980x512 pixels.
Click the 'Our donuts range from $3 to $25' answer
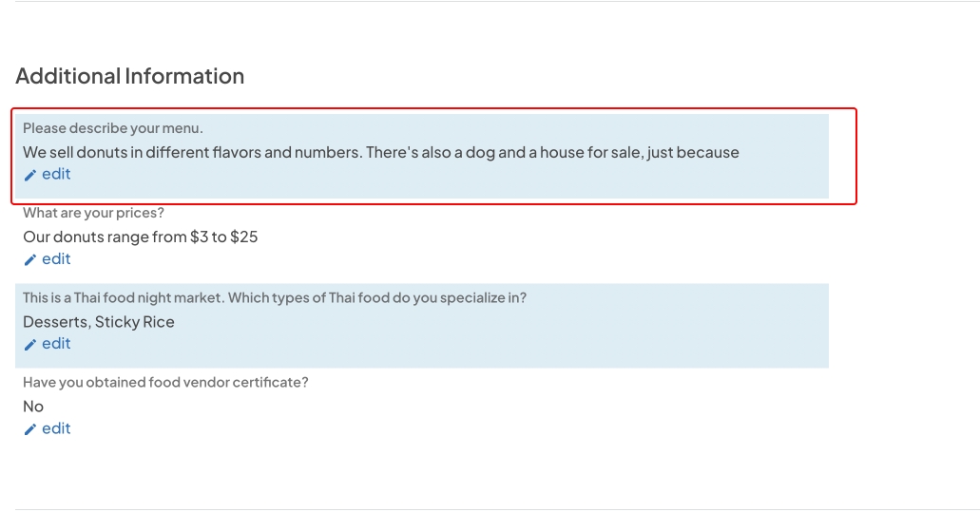(x=140, y=237)
